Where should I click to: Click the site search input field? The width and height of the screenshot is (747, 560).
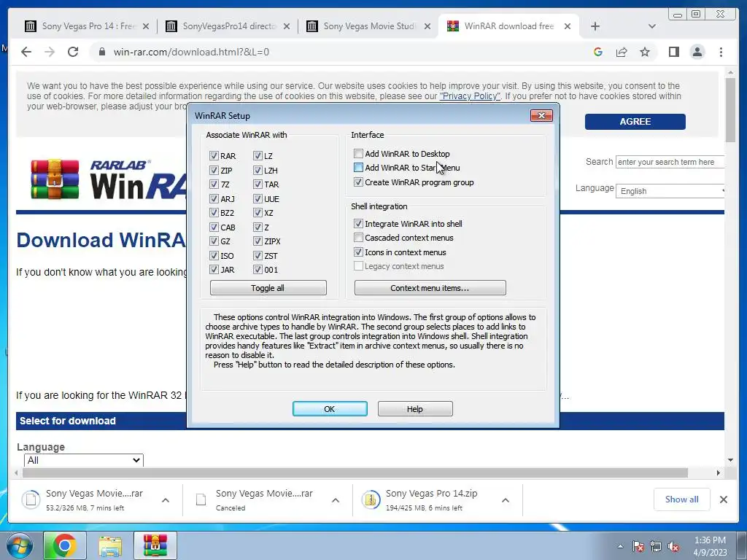point(670,162)
